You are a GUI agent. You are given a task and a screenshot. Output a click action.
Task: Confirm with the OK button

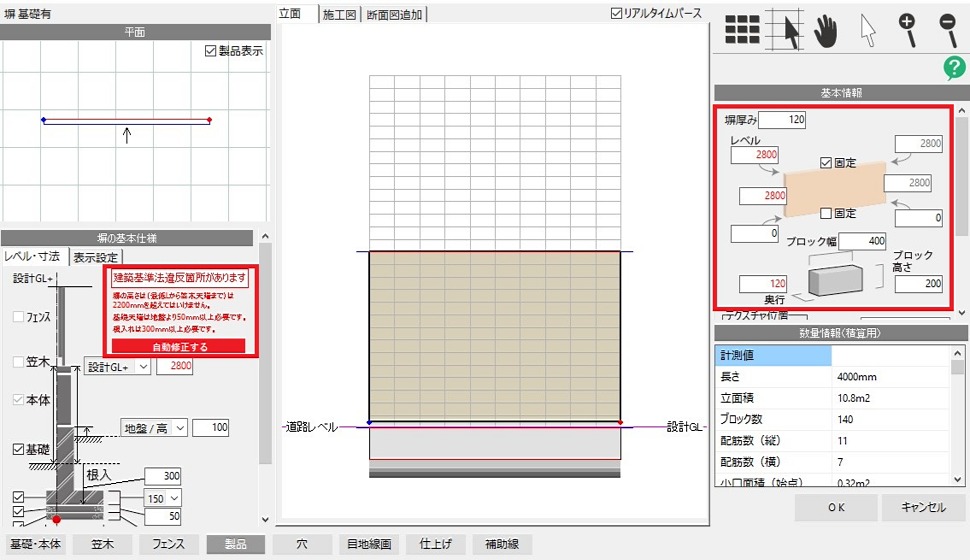pyautogui.click(x=836, y=507)
